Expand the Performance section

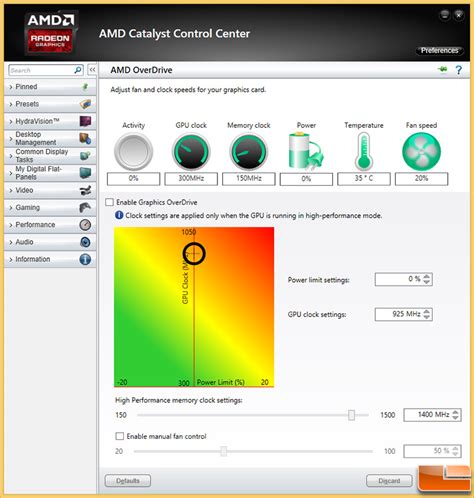point(50,225)
